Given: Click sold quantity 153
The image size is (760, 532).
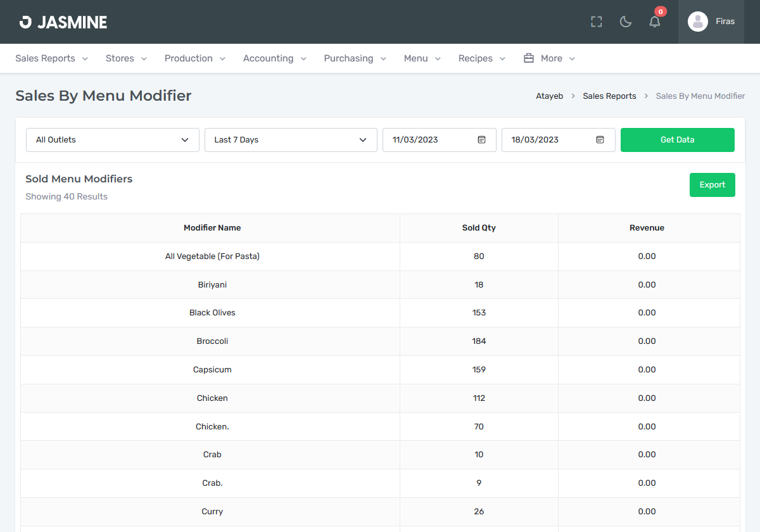Looking at the screenshot, I should (x=479, y=313).
